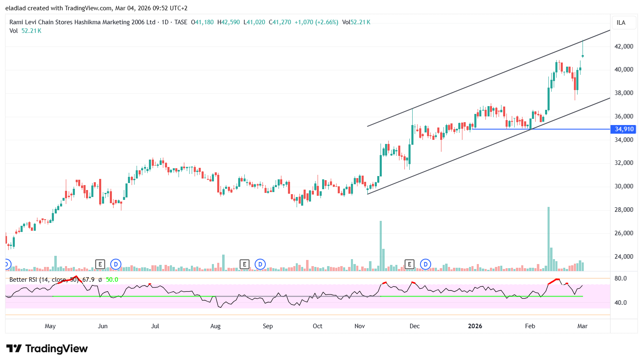Viewport: 643px width, 364px height.
Task: Click the 1D interval in the legend
Action: point(165,22)
